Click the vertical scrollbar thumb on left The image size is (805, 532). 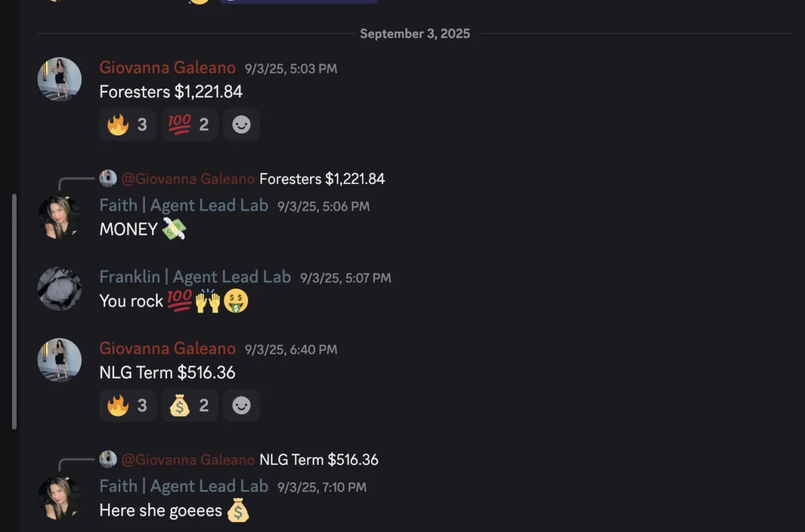click(14, 312)
